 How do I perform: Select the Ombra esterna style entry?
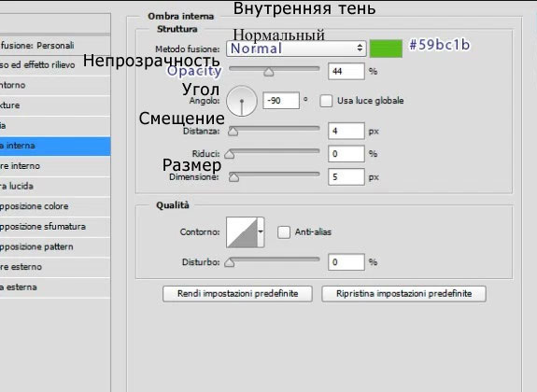click(55, 287)
